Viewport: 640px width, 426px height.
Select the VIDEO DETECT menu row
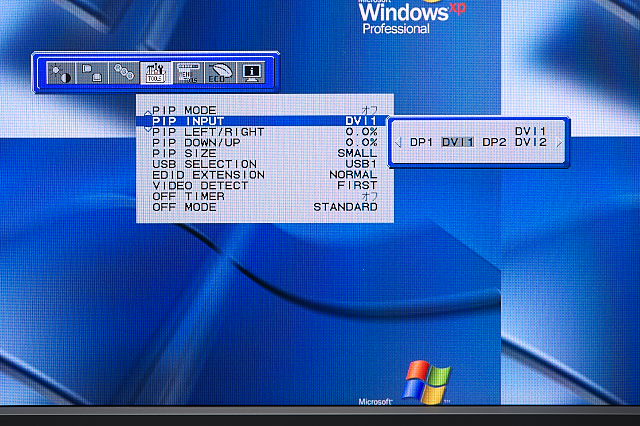click(x=264, y=185)
